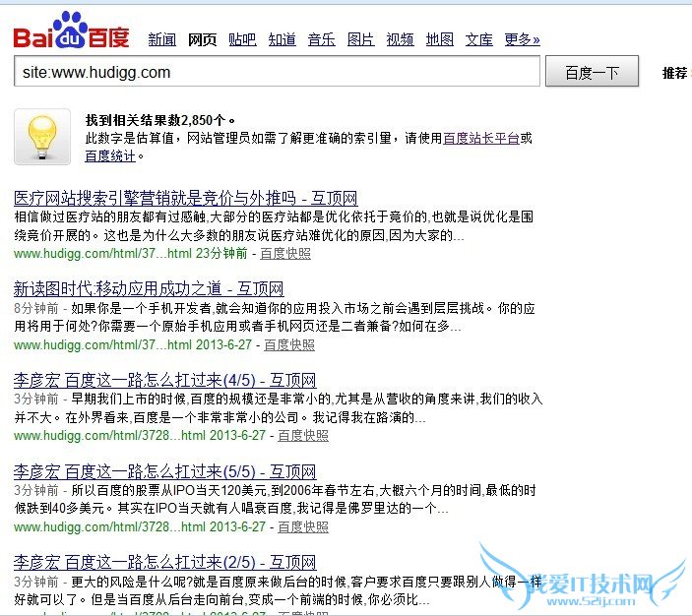Screen dimensions: 692x616
Task: Click the green URL under the (4/5) result
Action: point(140,436)
